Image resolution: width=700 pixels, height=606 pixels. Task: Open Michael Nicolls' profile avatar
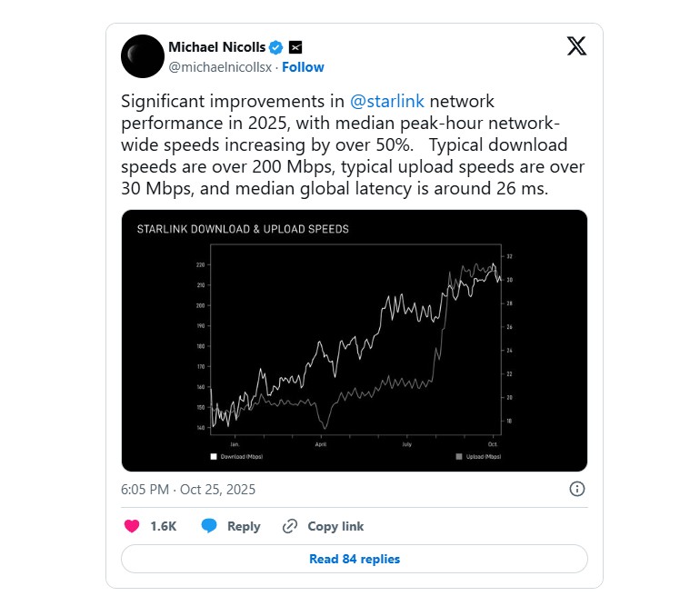(143, 56)
